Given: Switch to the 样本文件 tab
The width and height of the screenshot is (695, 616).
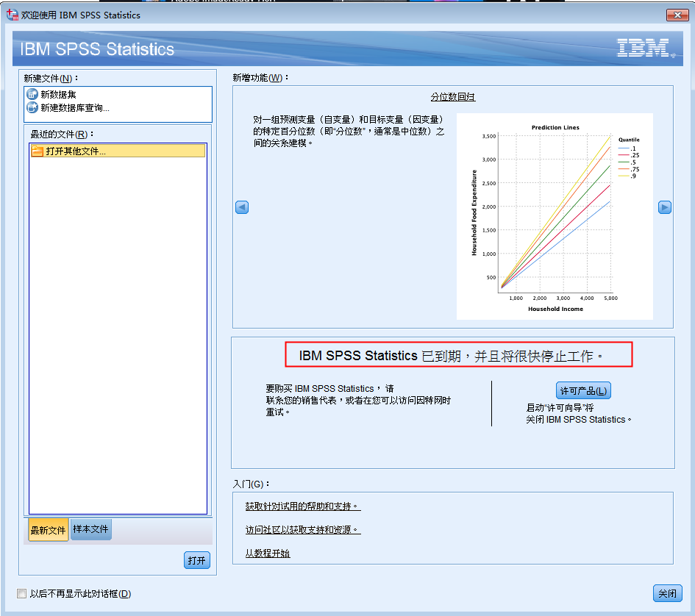Looking at the screenshot, I should pos(90,529).
